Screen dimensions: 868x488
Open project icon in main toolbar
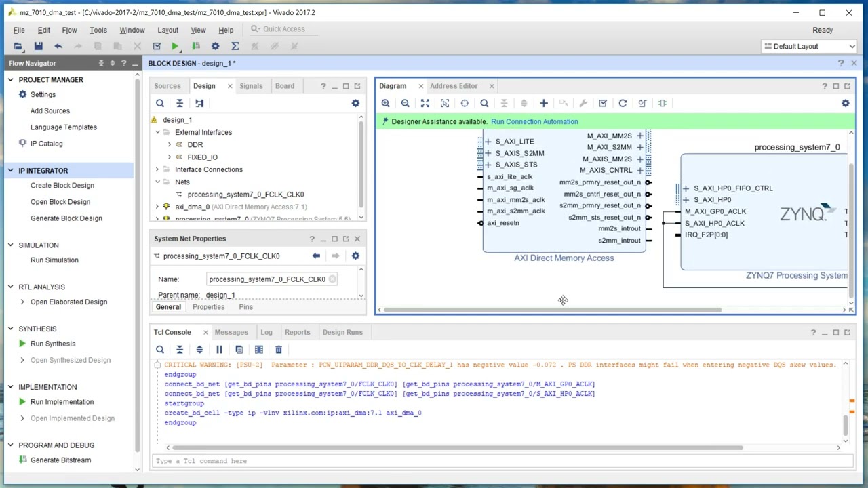(x=18, y=46)
